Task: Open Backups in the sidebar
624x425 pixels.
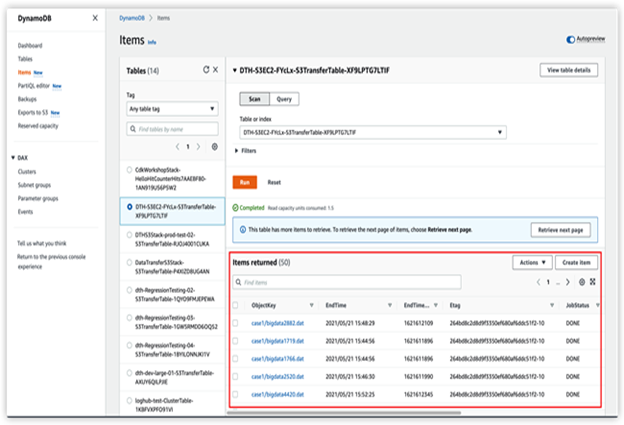Action: pos(27,99)
